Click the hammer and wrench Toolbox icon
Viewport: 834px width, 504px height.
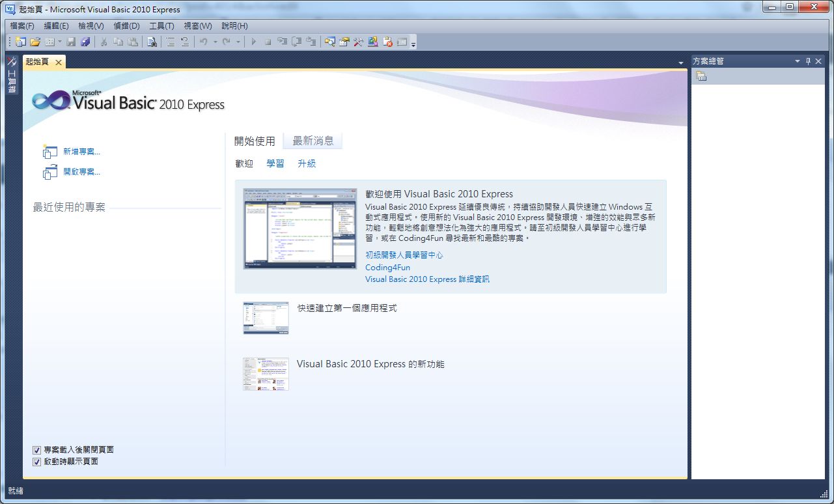point(359,42)
